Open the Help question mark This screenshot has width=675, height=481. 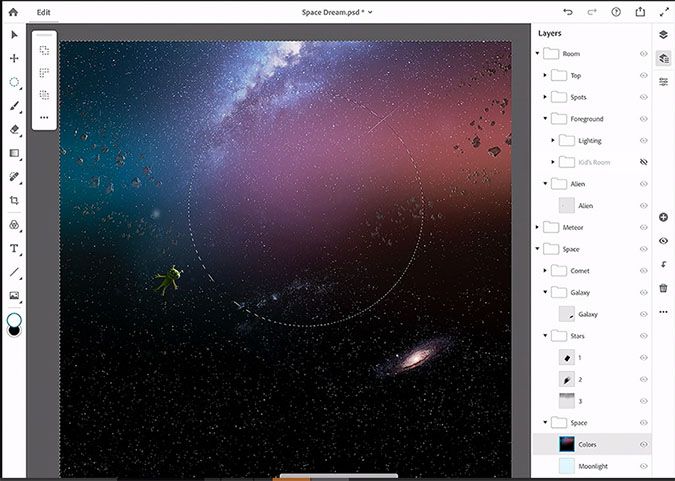tap(616, 12)
